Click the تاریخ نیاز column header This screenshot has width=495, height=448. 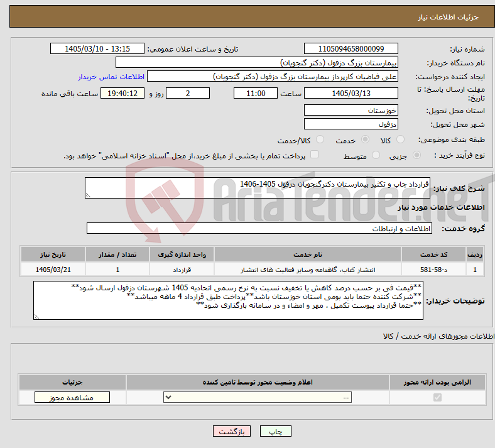[53, 254]
